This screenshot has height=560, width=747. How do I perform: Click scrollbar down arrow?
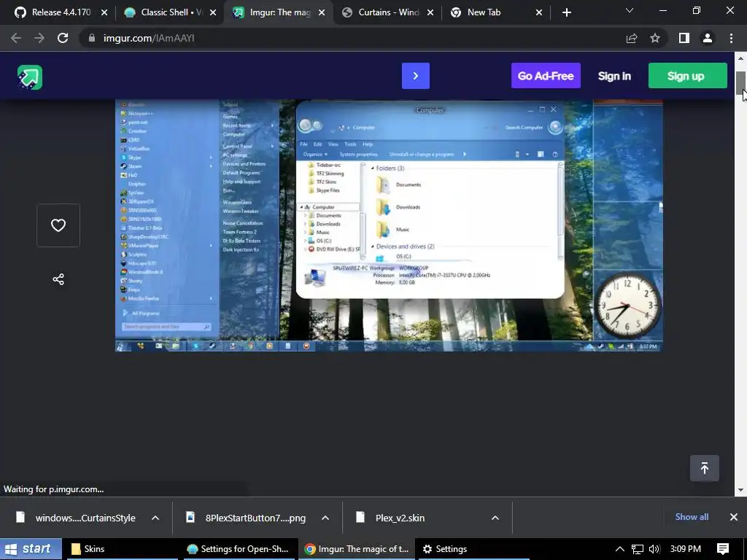tap(740, 489)
